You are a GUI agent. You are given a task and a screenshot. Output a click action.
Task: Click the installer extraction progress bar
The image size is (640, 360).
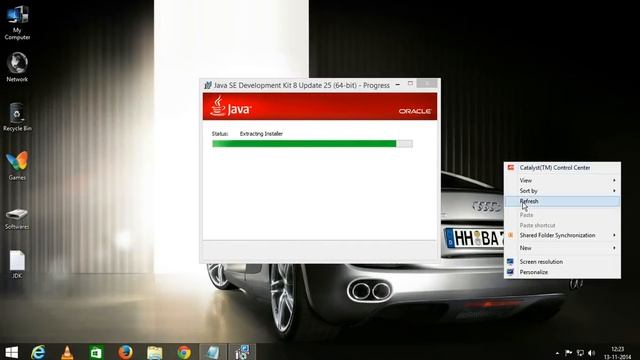tap(312, 144)
